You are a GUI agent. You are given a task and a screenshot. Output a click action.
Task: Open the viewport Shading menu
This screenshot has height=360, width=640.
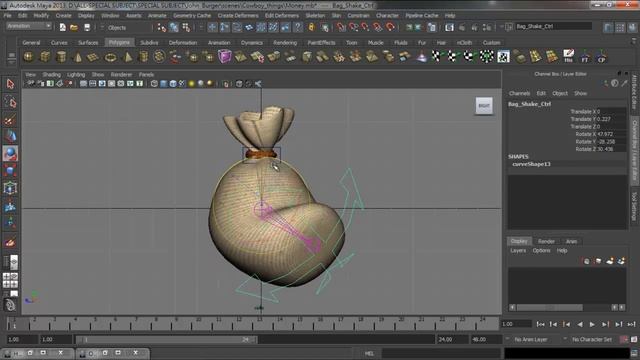point(51,75)
